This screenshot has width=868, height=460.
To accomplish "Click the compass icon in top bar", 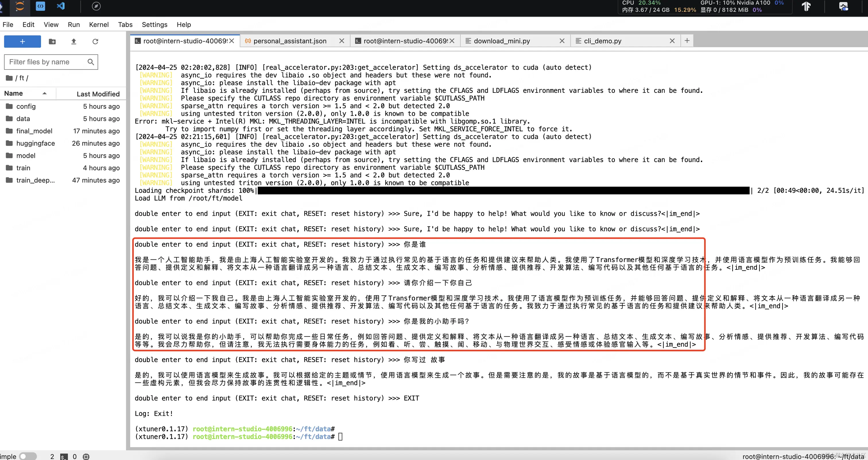I will [x=96, y=6].
